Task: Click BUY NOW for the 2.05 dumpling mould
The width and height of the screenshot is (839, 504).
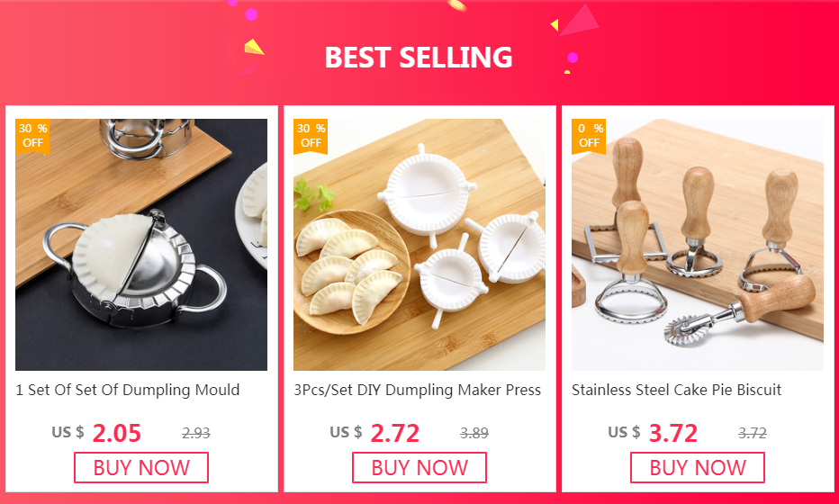Action: (141, 468)
